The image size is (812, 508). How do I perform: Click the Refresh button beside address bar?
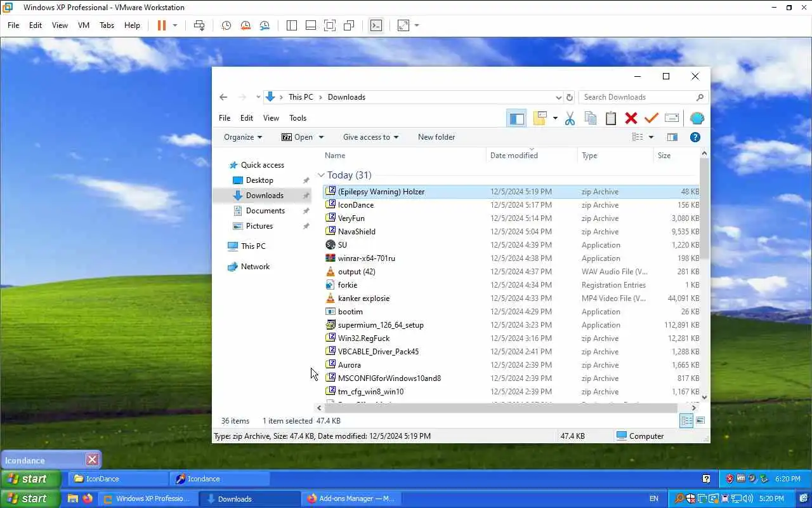[569, 97]
